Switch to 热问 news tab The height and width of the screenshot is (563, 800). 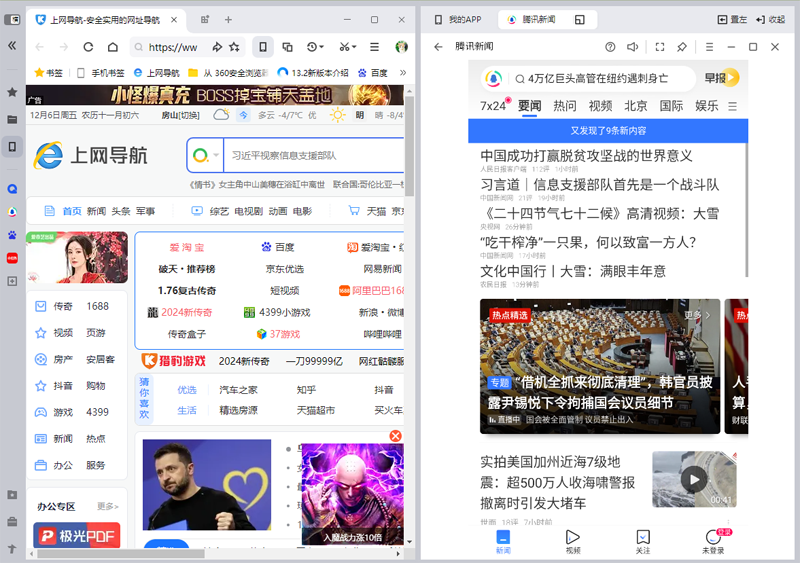[x=565, y=106]
